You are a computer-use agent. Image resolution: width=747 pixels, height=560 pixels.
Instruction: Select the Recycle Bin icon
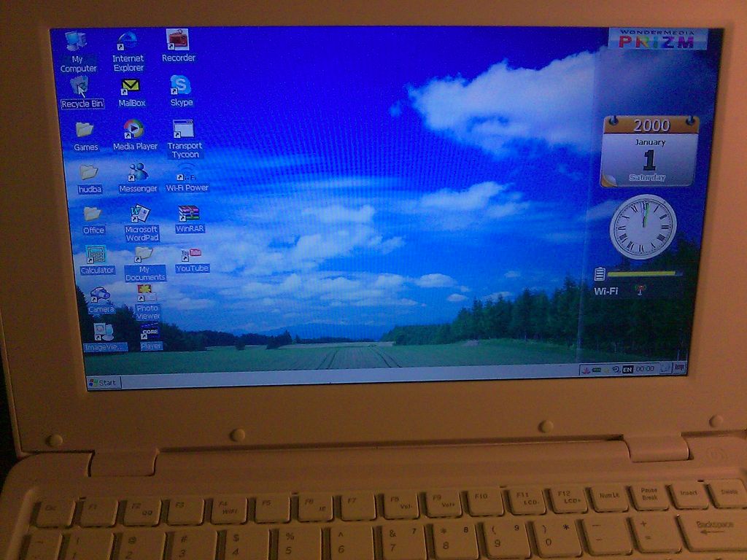pyautogui.click(x=80, y=87)
